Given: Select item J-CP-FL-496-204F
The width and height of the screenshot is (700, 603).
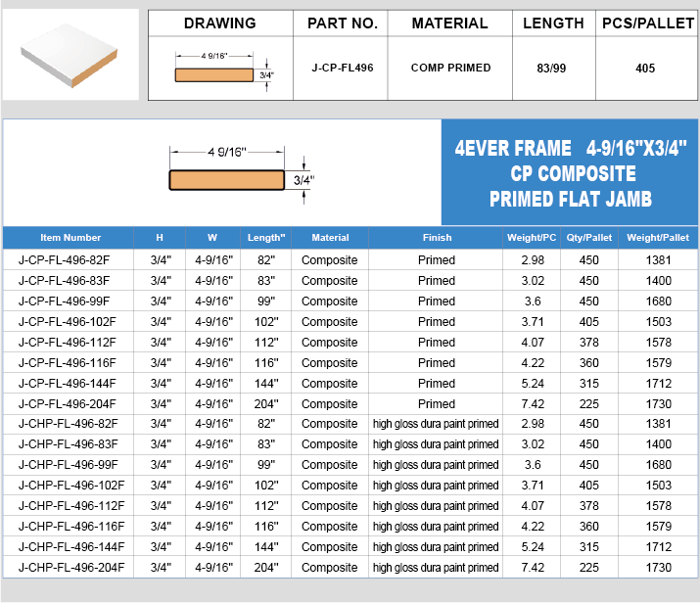Looking at the screenshot, I should click(67, 404).
